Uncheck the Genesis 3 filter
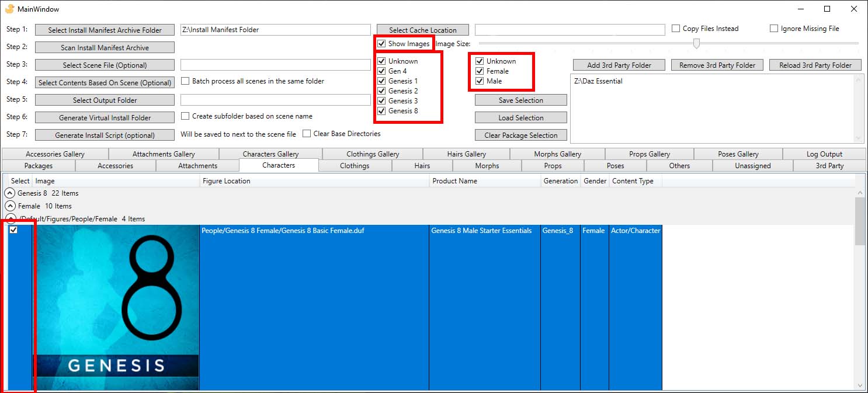The image size is (868, 393). [x=381, y=101]
